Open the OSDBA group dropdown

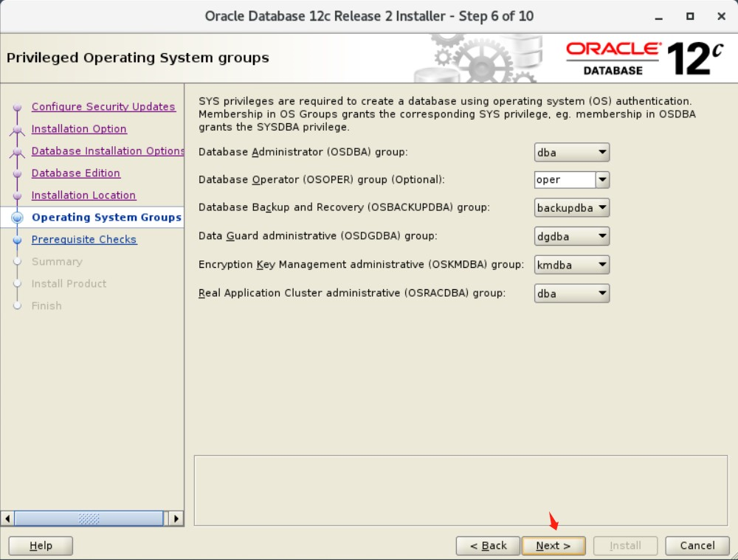tap(572, 153)
